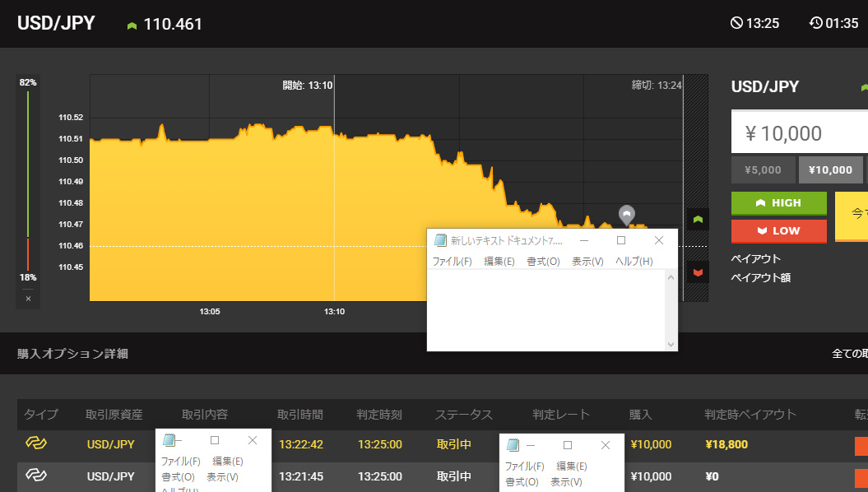Click the 取引原資産 column header

point(114,415)
